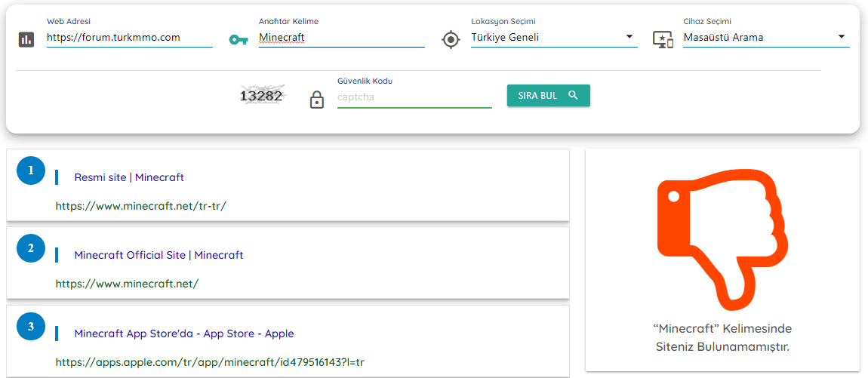Click the SIRA BUL search button
The width and height of the screenshot is (868, 378).
[549, 95]
